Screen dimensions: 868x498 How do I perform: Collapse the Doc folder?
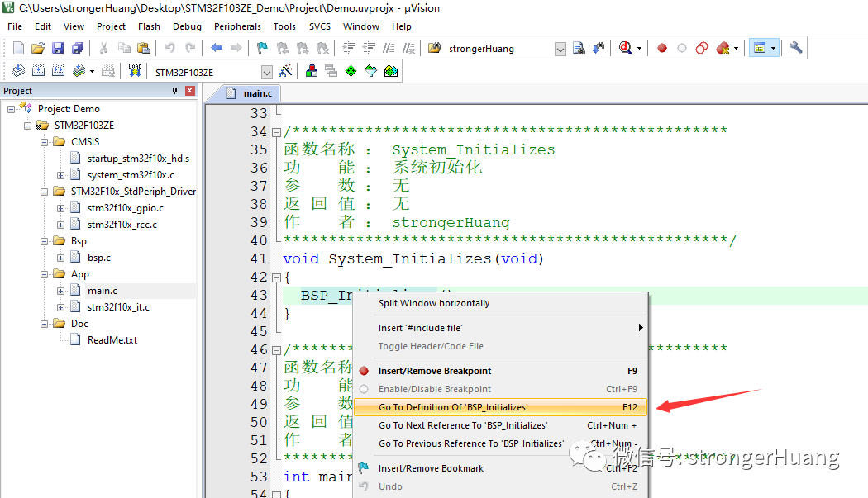click(x=45, y=325)
